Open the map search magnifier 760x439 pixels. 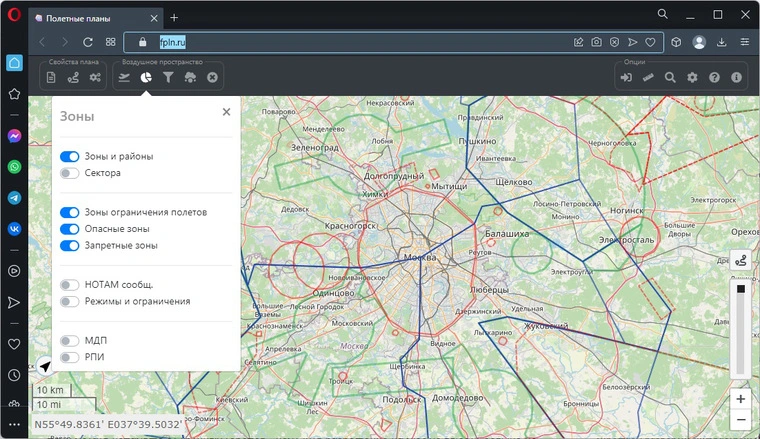click(670, 77)
